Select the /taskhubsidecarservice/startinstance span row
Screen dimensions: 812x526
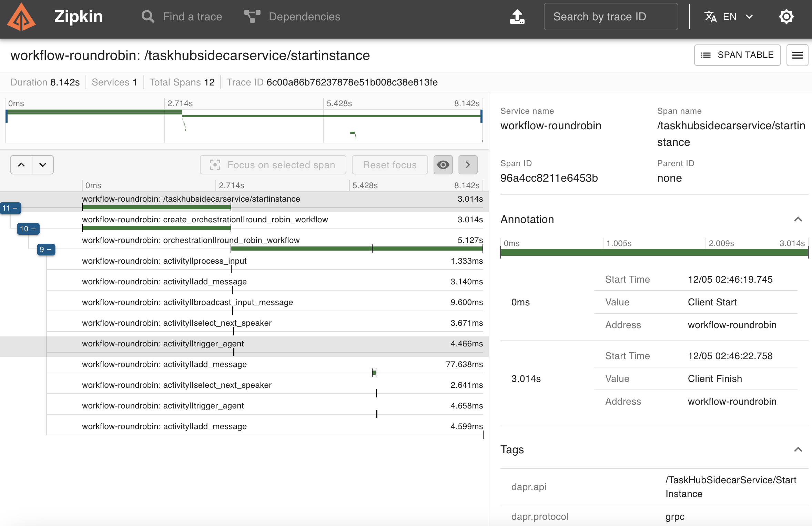[x=244, y=202]
